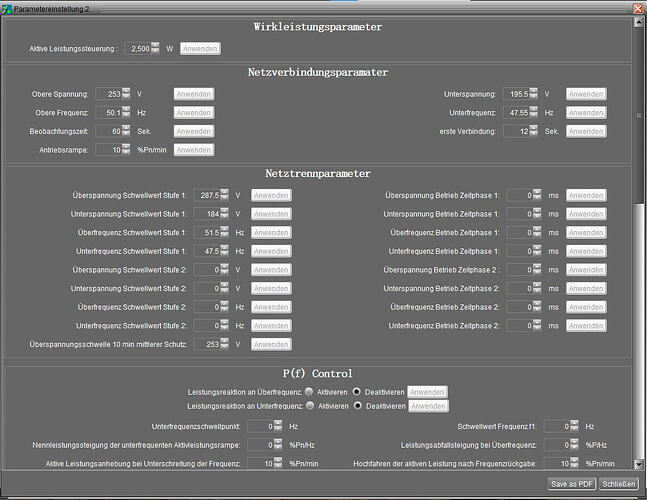The height and width of the screenshot is (500, 647).
Task: Apply Überspannung Schwellwert Stufe 1
Action: pos(271,195)
